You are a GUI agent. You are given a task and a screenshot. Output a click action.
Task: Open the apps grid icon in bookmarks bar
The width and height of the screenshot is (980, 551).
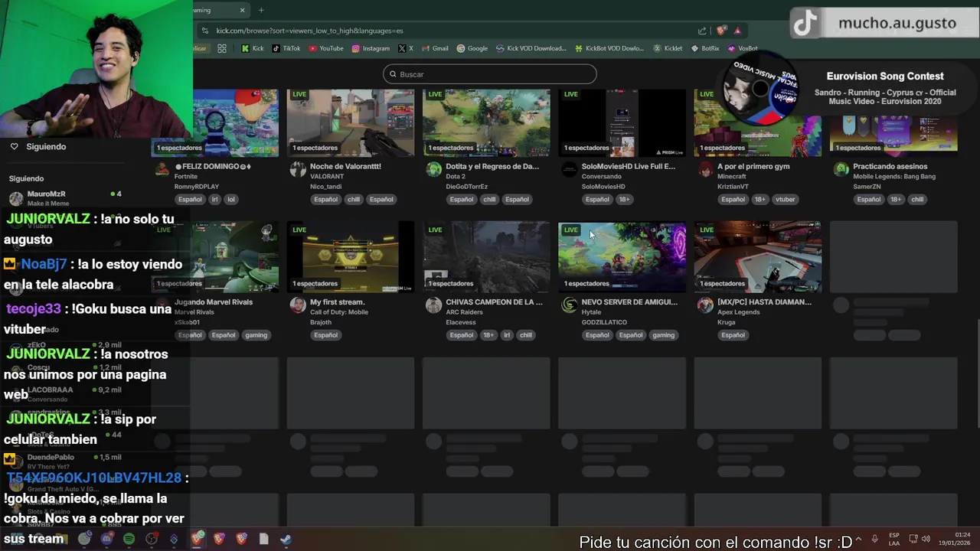point(222,48)
